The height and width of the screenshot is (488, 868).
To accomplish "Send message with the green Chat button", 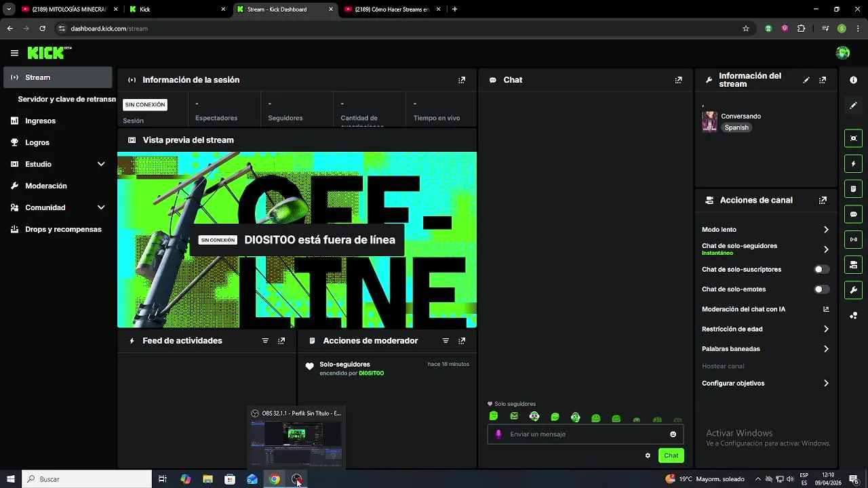I will coord(671,455).
